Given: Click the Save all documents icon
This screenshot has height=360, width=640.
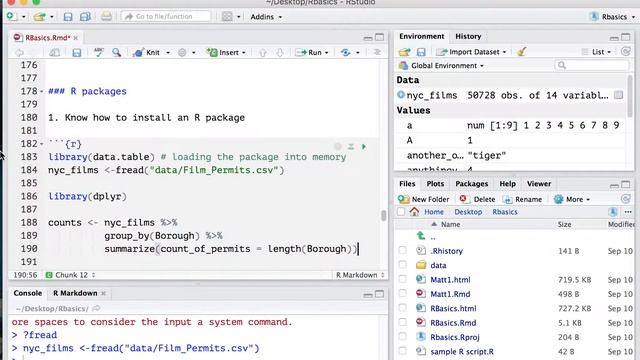Looking at the screenshot, I should click(x=85, y=17).
